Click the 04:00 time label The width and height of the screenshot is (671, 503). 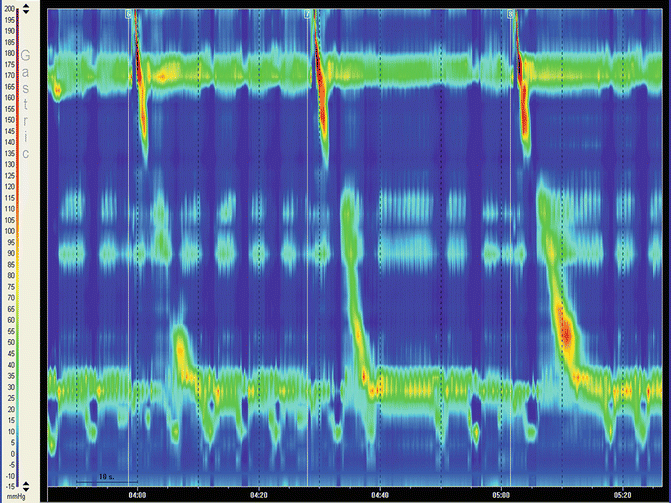(138, 494)
